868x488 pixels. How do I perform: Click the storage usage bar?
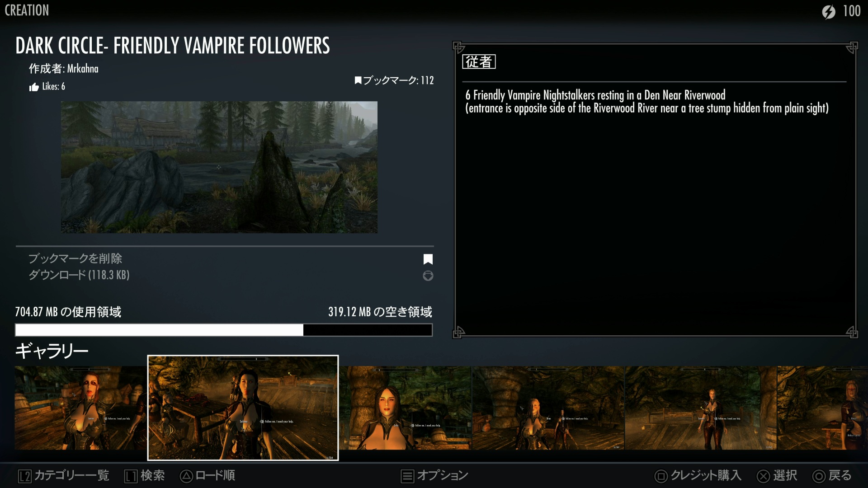[x=224, y=330]
